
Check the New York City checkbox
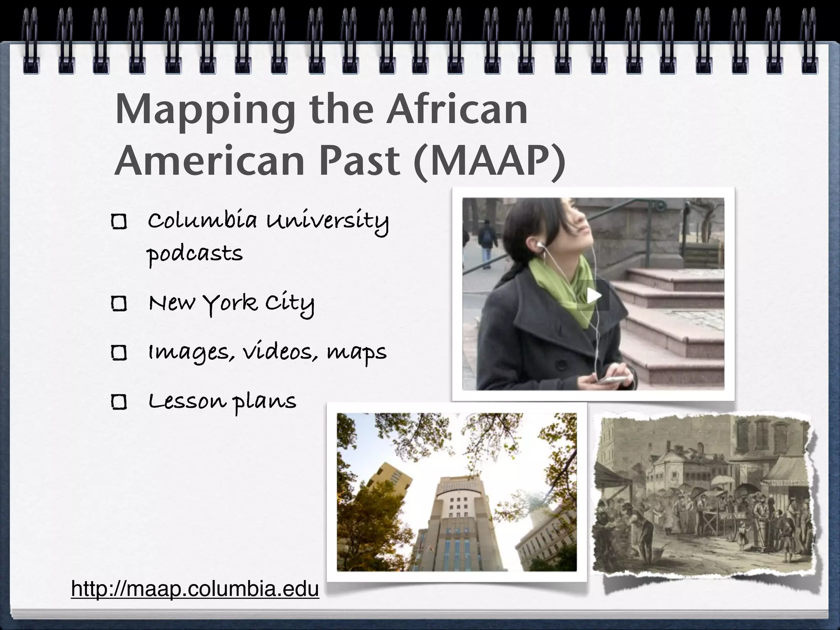point(119,304)
